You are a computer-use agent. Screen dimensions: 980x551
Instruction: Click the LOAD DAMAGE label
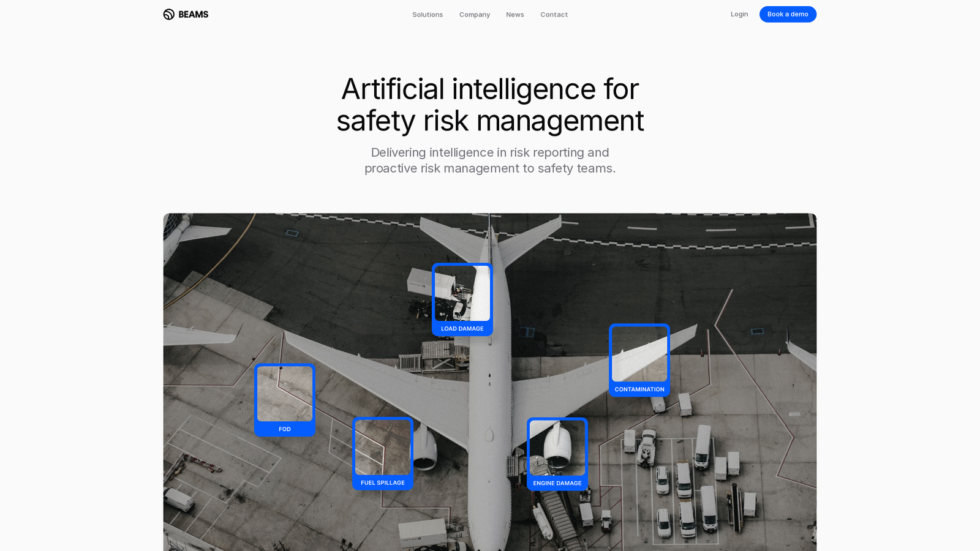point(462,329)
